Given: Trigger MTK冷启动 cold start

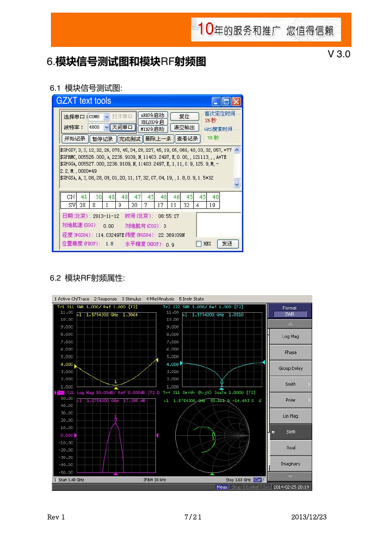Looking at the screenshot, I should (x=153, y=129).
